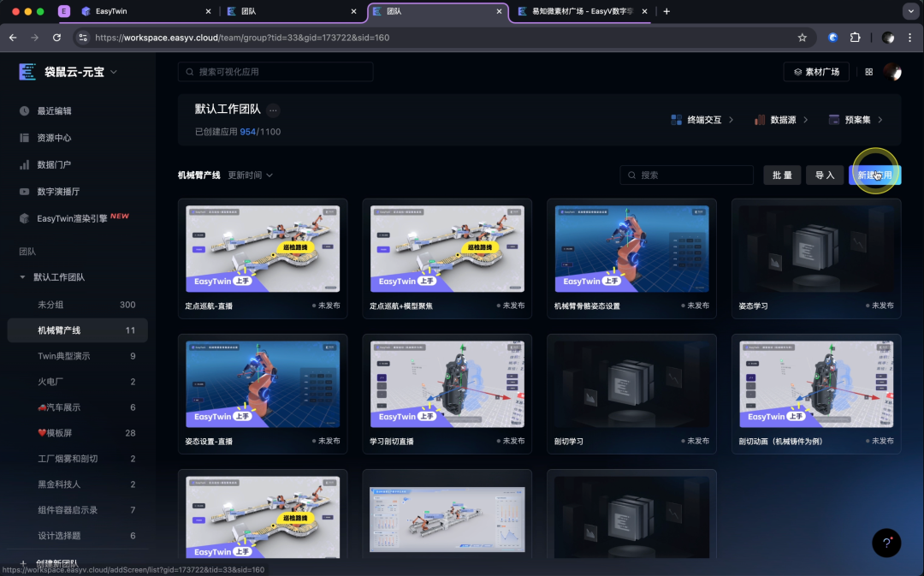Screen dimensions: 924x576
Task: Select the Twin典型演示 group
Action: pyautogui.click(x=77, y=356)
